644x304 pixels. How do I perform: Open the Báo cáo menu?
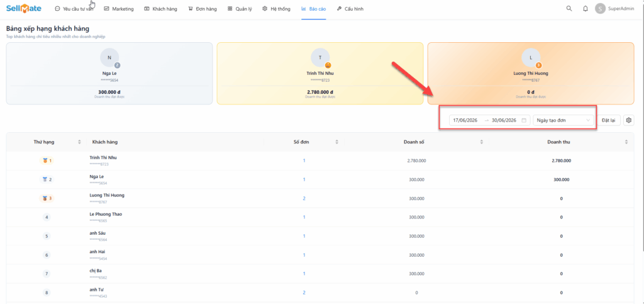point(314,9)
